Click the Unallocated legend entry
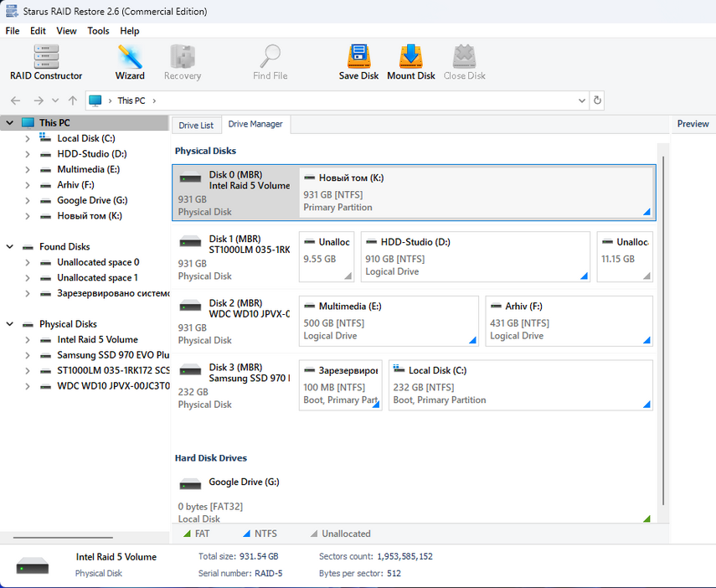The image size is (716, 588). [x=341, y=534]
